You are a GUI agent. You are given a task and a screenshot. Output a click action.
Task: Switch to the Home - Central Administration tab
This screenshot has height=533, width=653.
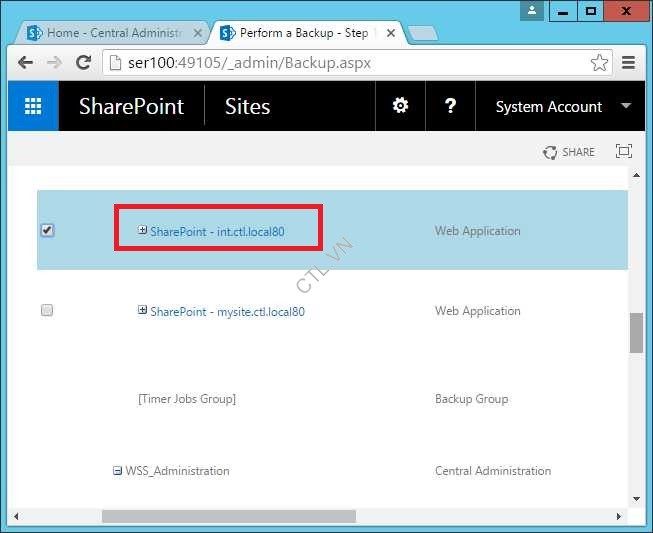click(x=110, y=33)
